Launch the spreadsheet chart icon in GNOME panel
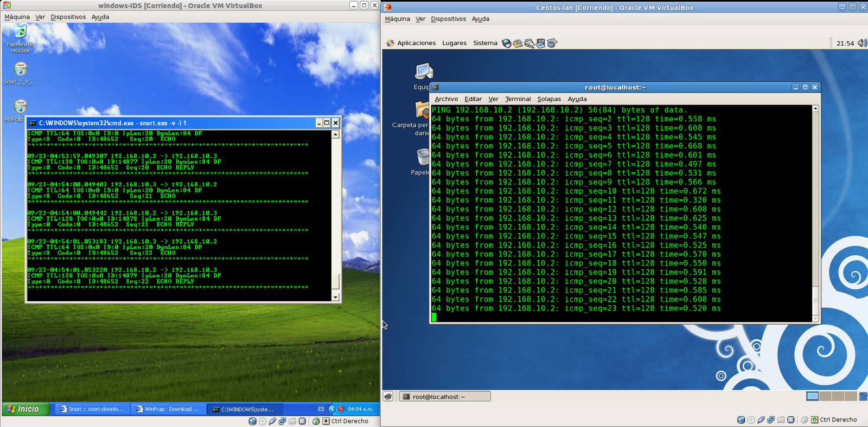Image resolution: width=868 pixels, height=427 pixels. click(x=552, y=43)
